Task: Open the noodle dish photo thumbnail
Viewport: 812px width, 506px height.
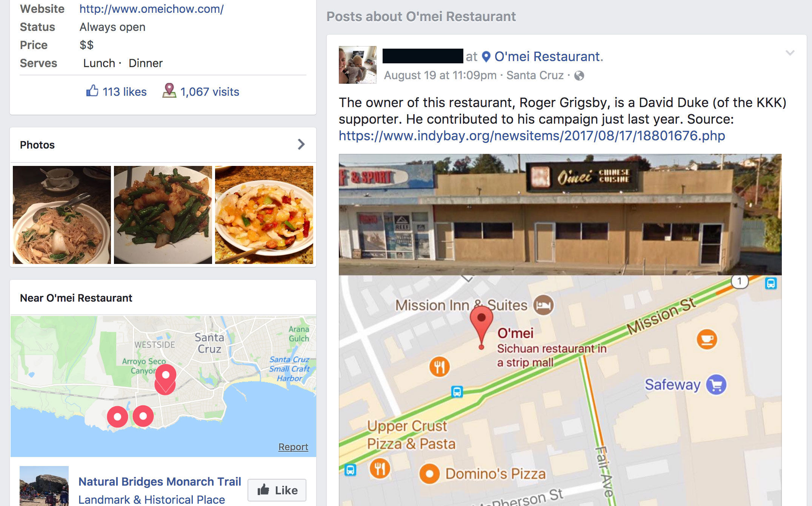Action: coord(62,215)
